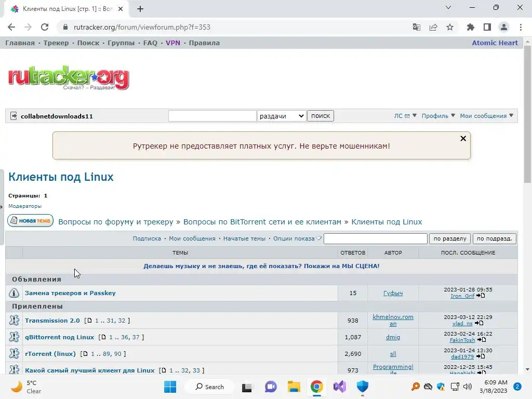Screen dimensions: 532x399
Task: Bookmark this page with the star icon
Action: pos(450,27)
